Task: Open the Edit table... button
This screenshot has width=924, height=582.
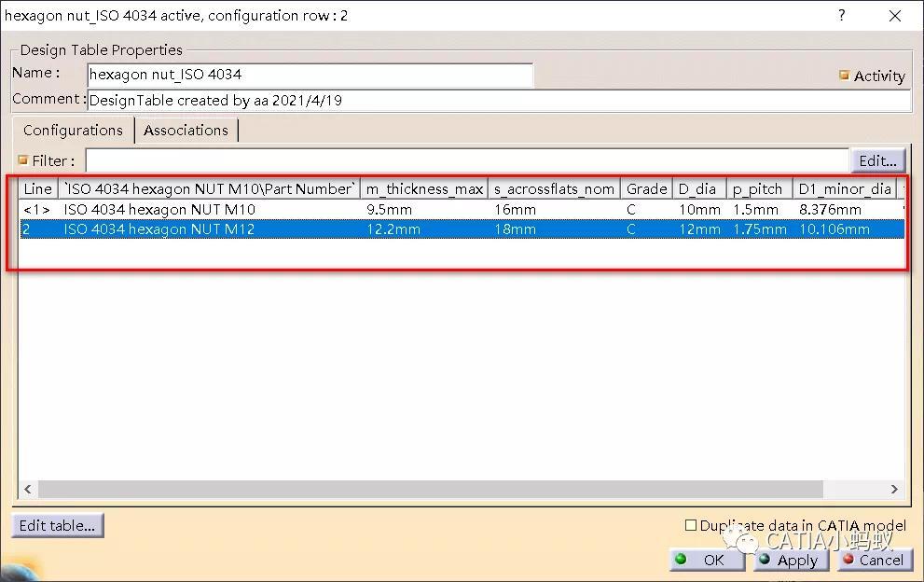Action: [57, 525]
